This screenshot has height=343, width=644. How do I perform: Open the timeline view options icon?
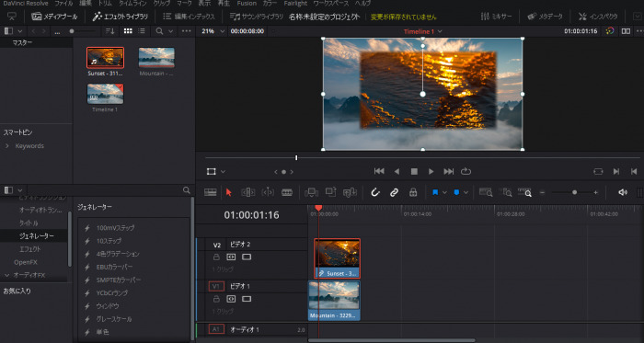coord(211,192)
